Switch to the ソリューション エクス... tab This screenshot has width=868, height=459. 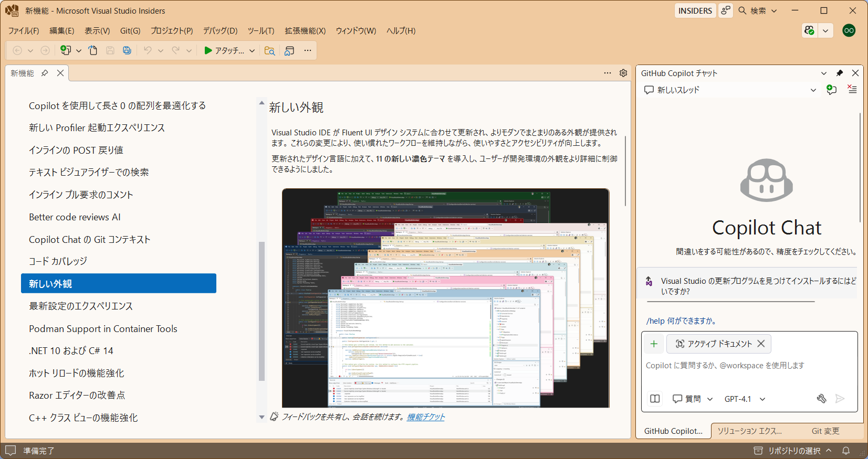pyautogui.click(x=750, y=431)
